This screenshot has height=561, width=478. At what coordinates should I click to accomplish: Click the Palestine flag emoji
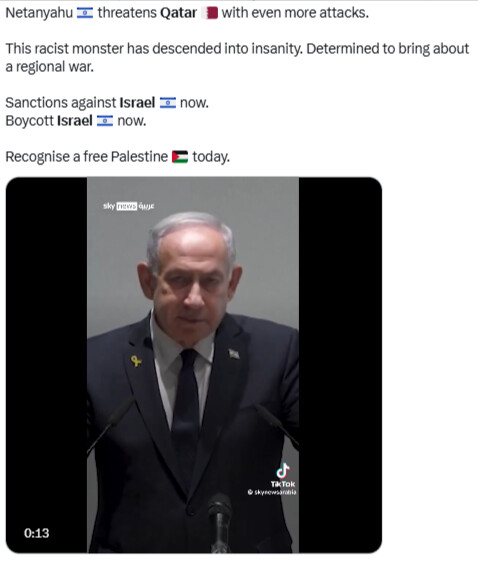(x=180, y=157)
